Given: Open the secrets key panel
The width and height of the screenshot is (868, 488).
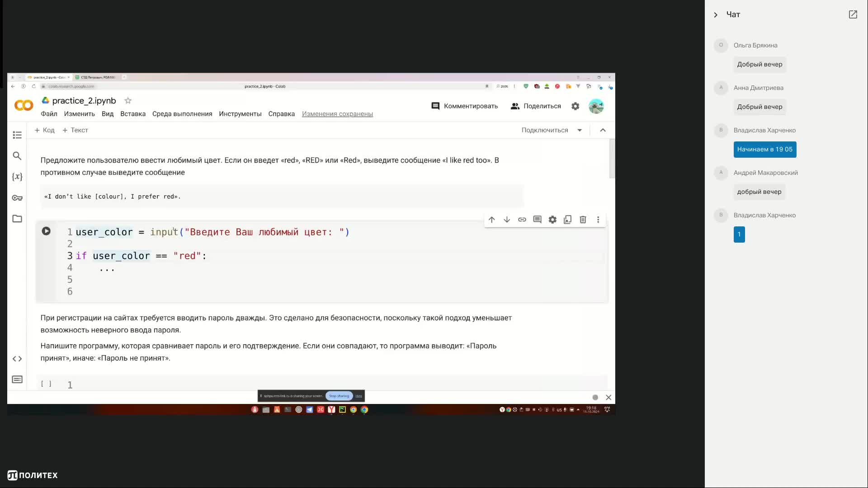Looking at the screenshot, I should click(x=17, y=198).
